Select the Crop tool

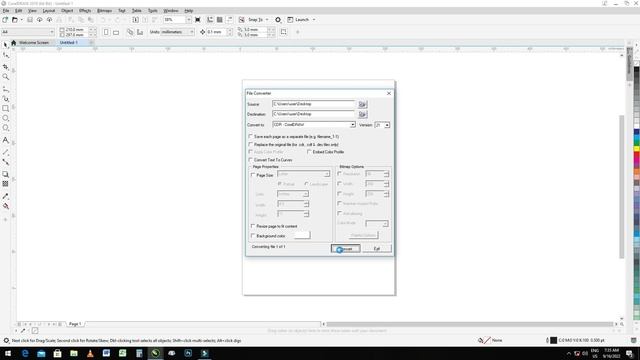(6, 67)
